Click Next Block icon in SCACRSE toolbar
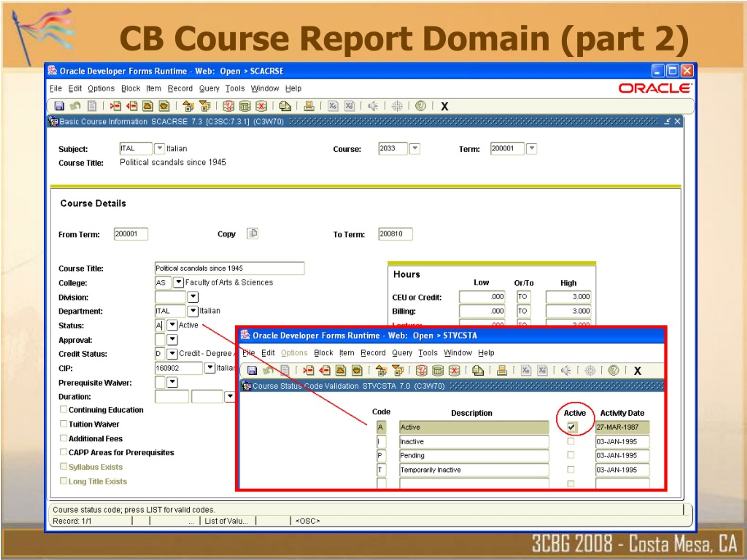 click(205, 106)
